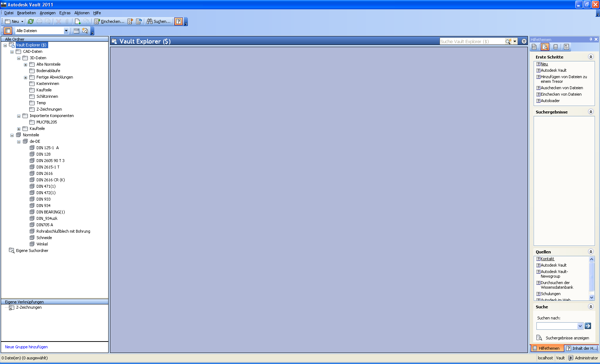The height and width of the screenshot is (364, 600).
Task: Open Suchen binoculars search tool
Action: coord(159,21)
